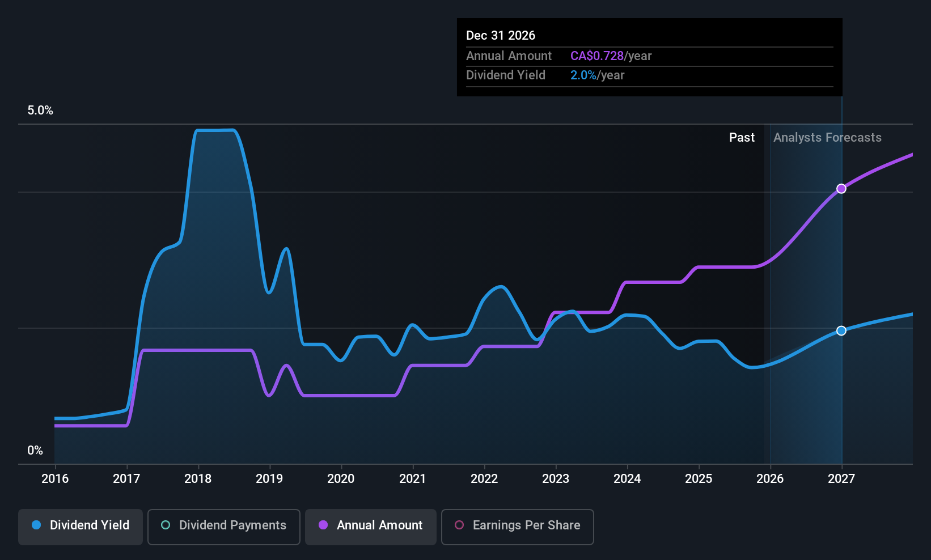Click the CA$0.728 annual amount value
The height and width of the screenshot is (560, 931).
(596, 56)
